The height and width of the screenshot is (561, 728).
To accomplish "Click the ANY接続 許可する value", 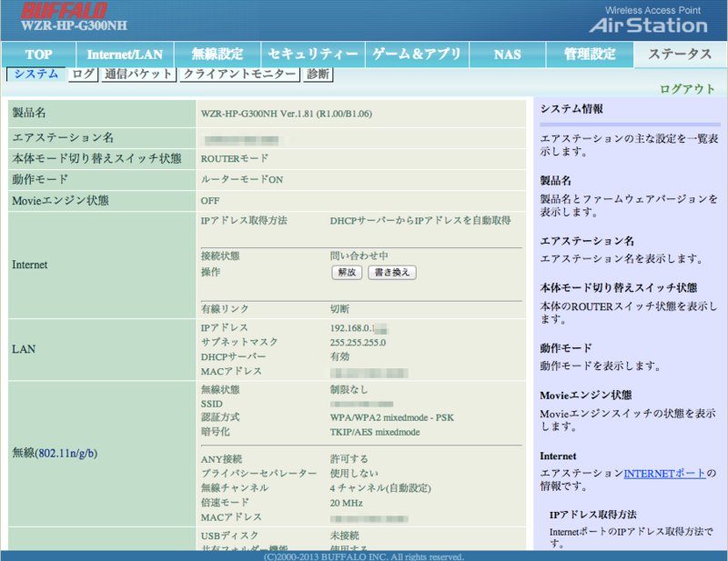I will coord(349,459).
